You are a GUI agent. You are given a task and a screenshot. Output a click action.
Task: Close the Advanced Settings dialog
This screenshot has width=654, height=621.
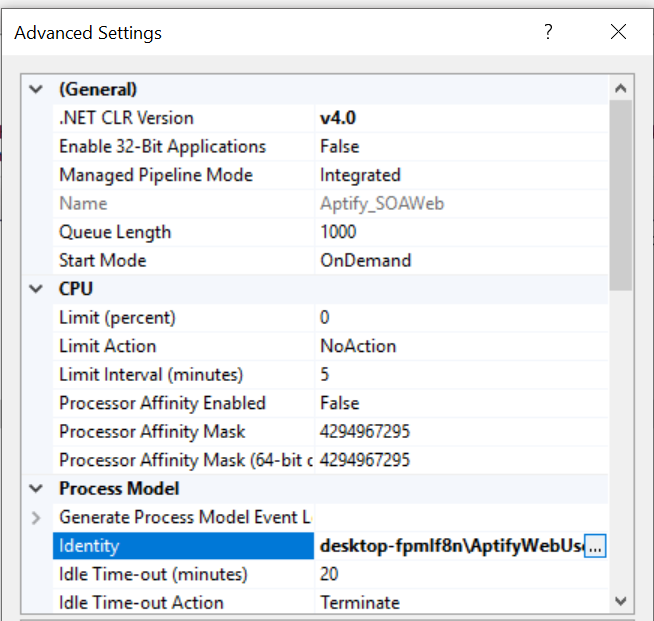[618, 32]
